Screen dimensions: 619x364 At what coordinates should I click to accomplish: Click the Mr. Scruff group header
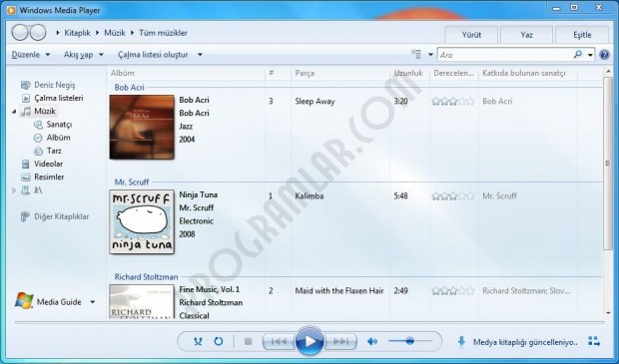coord(132,182)
